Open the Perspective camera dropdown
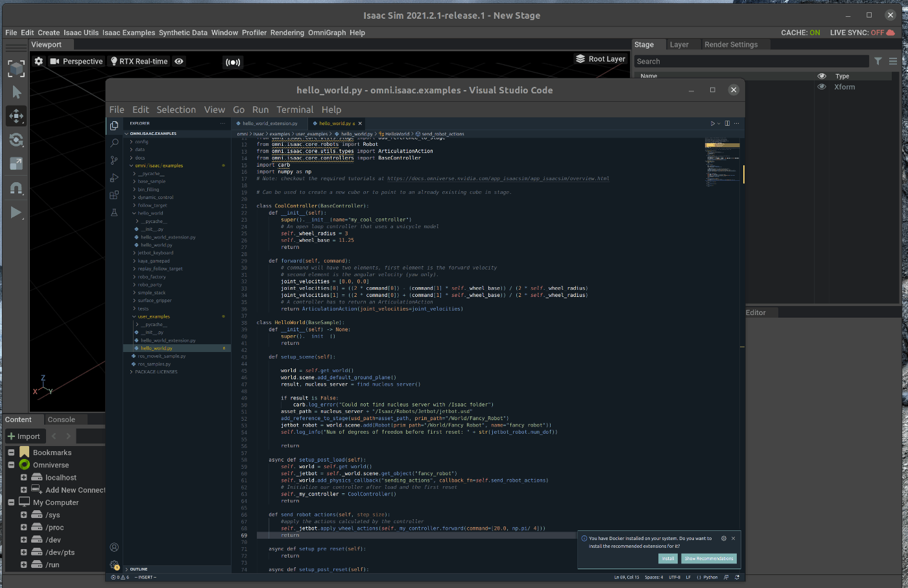The width and height of the screenshot is (908, 588). pos(77,61)
